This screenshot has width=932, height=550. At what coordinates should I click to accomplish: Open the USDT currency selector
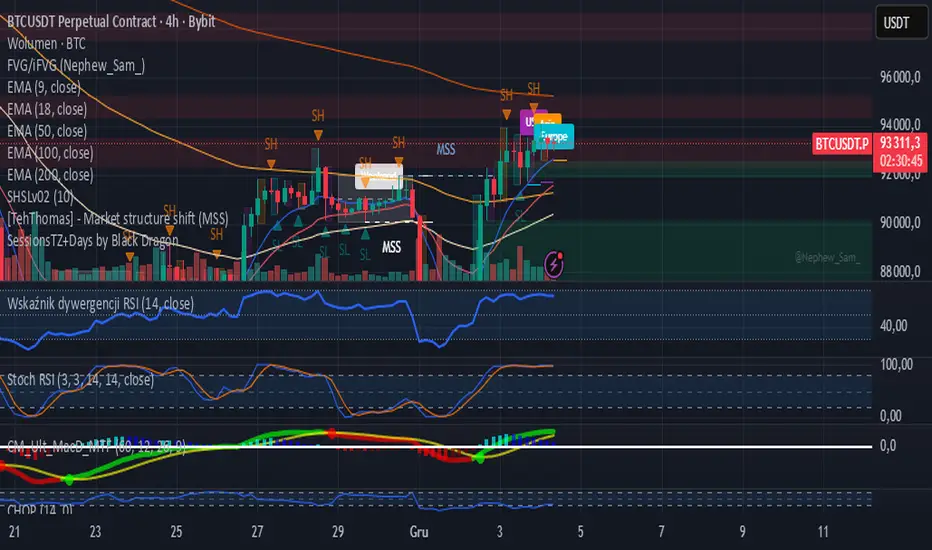point(900,23)
